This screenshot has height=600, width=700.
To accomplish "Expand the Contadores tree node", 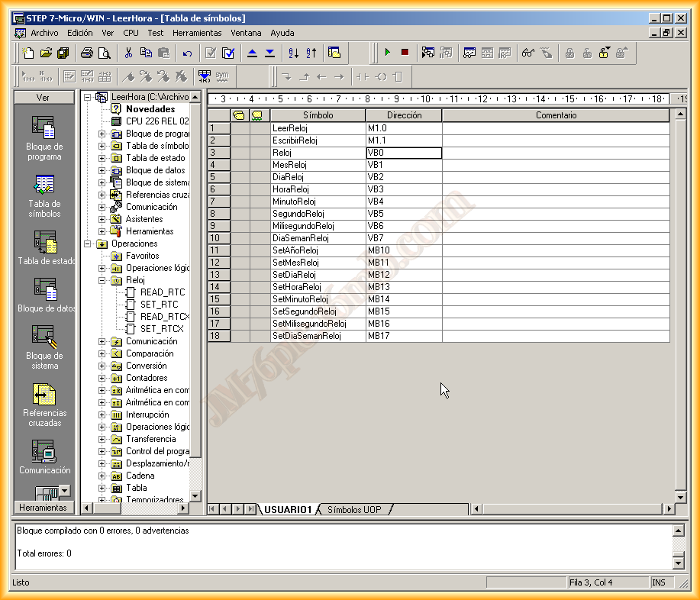I will pos(102,378).
